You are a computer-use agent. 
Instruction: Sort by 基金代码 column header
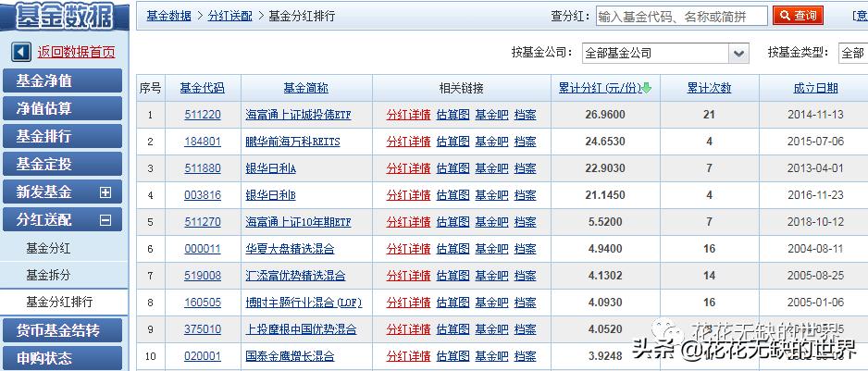202,88
